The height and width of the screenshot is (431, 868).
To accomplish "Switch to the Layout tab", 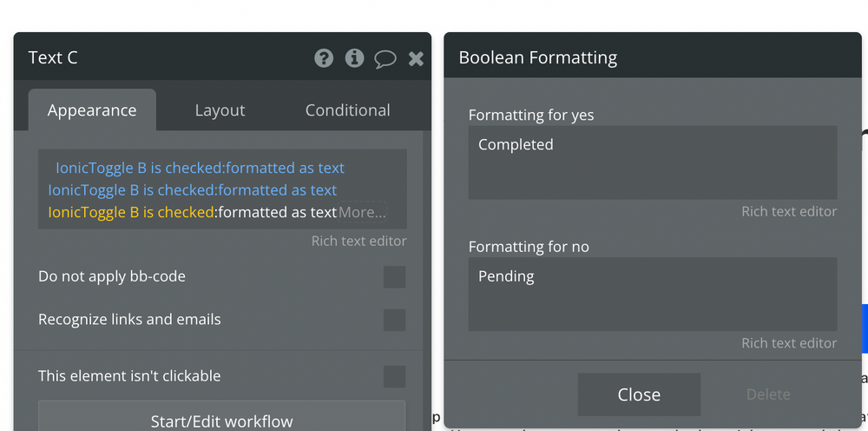I will [x=220, y=110].
